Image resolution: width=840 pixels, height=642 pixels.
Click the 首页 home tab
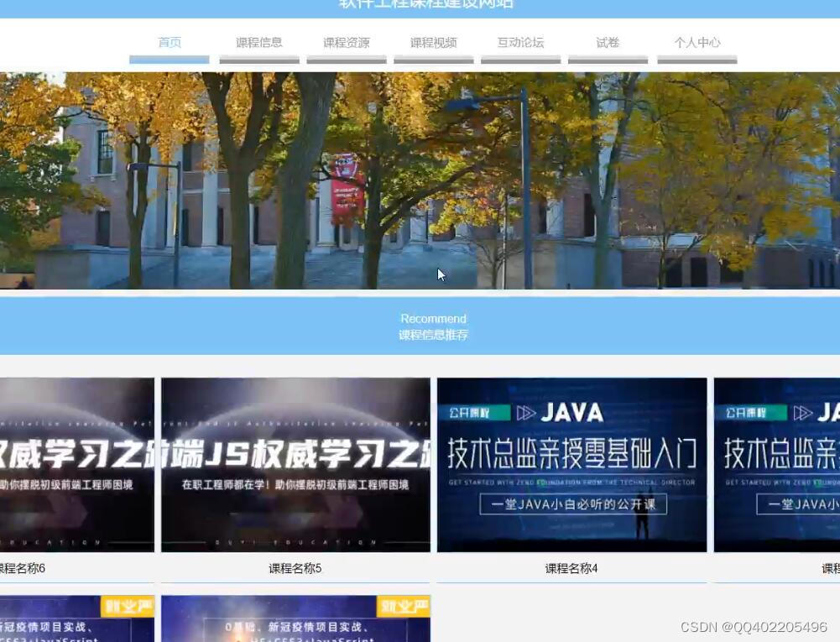[170, 42]
